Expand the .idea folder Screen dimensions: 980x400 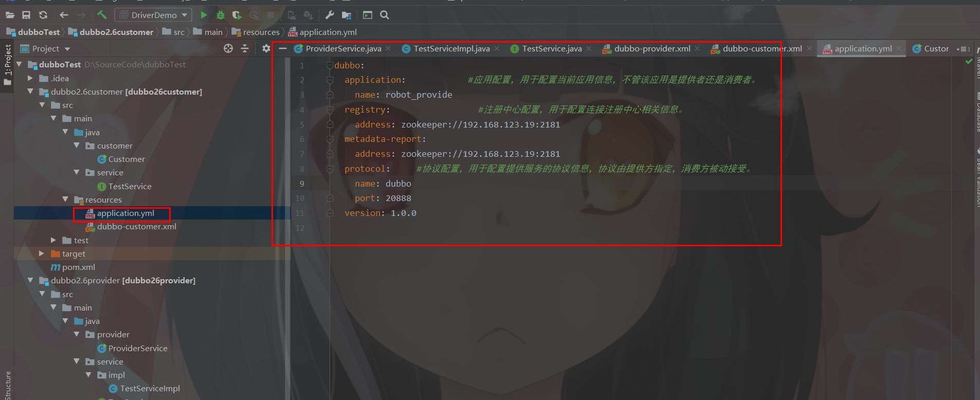pos(30,78)
